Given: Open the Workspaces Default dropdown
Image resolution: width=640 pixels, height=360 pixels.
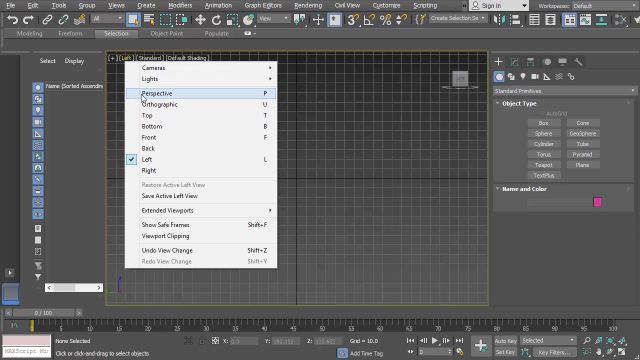Looking at the screenshot, I should click(x=604, y=6).
